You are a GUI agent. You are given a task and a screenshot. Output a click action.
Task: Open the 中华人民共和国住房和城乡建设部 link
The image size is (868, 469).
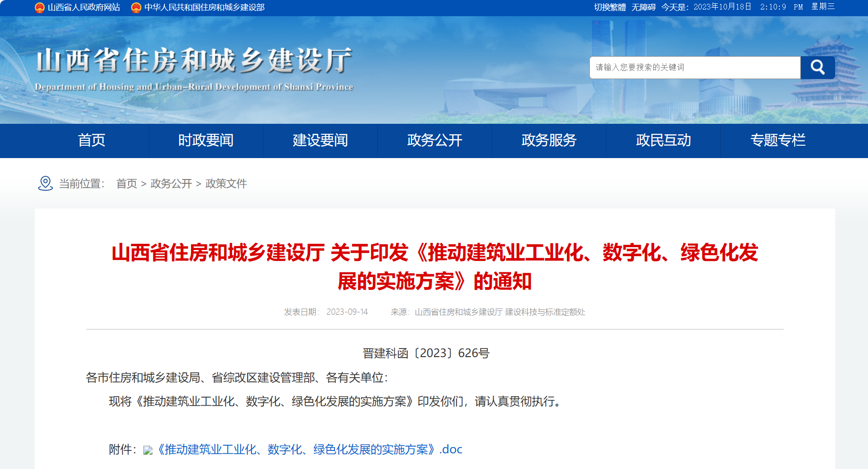click(x=204, y=8)
